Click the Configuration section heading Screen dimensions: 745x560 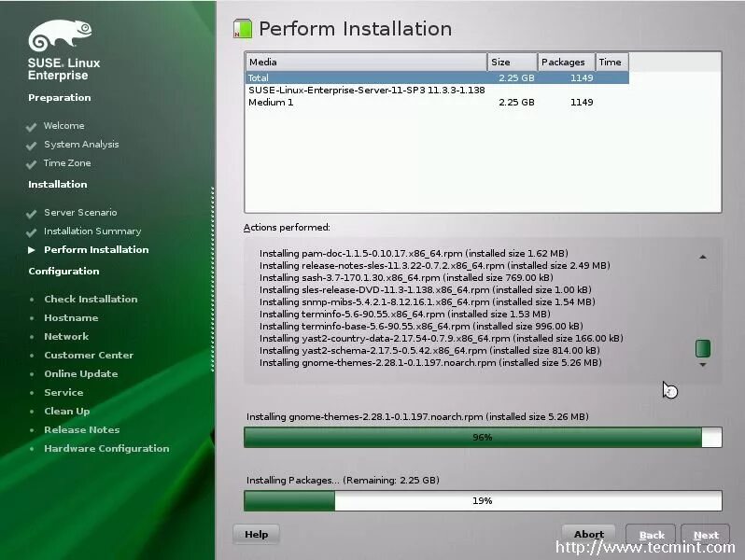(x=63, y=272)
